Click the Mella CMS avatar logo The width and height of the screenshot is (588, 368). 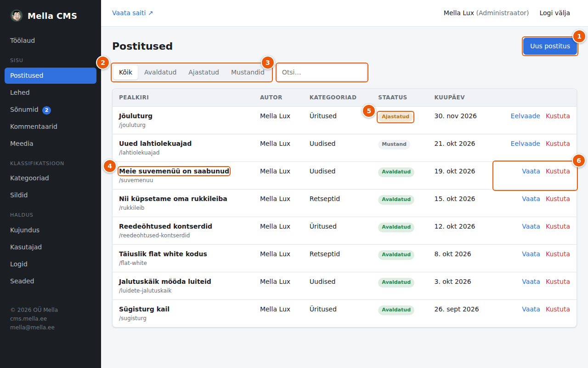tap(17, 16)
